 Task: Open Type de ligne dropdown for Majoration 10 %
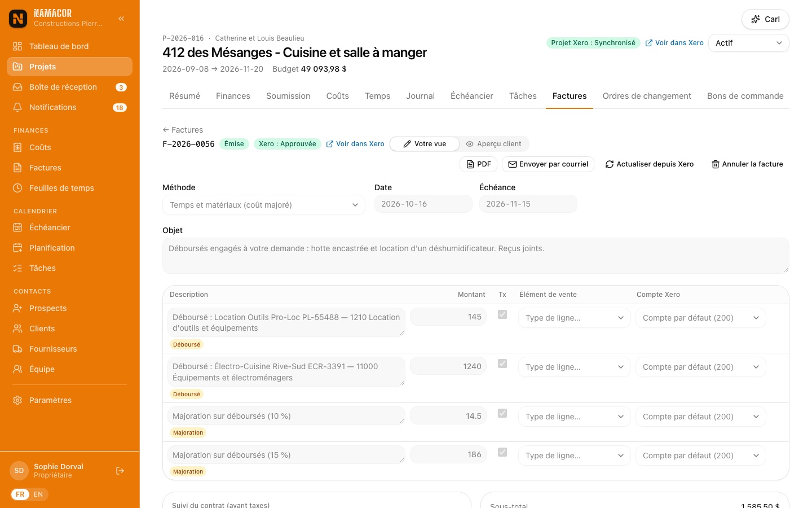pyautogui.click(x=575, y=417)
